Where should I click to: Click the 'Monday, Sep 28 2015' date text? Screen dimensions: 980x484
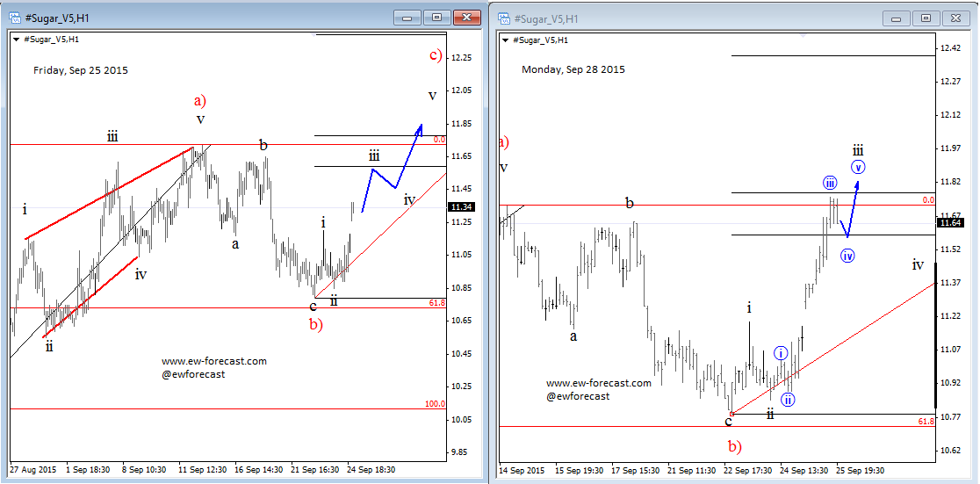573,69
